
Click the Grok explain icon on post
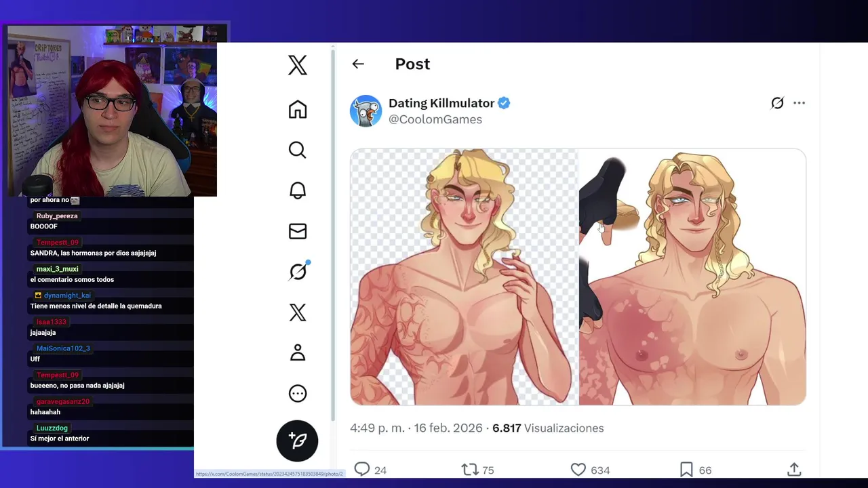pos(777,103)
